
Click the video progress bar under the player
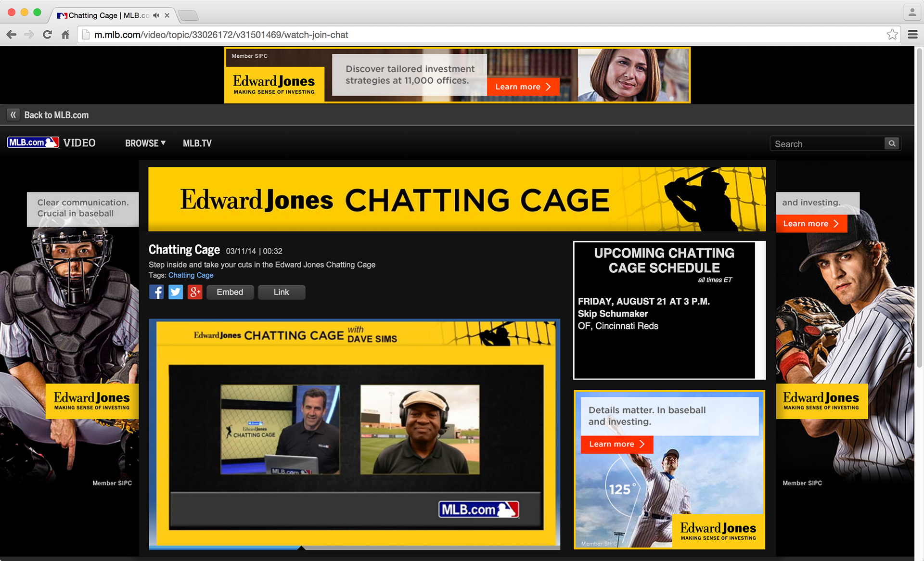pos(355,548)
